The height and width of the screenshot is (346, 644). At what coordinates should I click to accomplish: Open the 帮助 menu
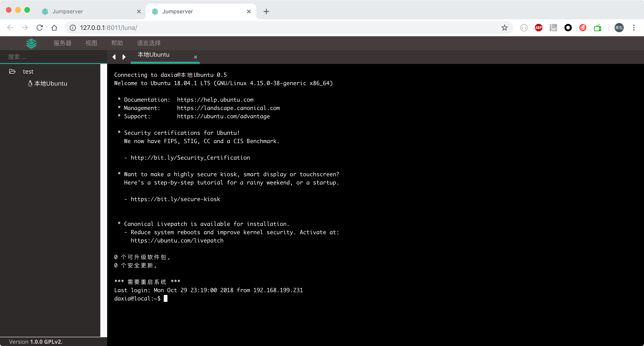click(117, 43)
